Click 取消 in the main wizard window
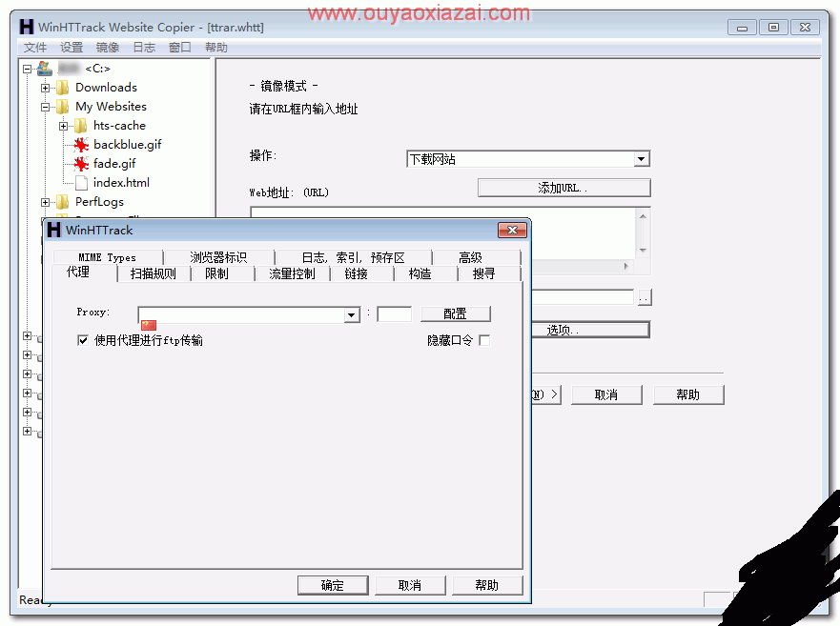The width and height of the screenshot is (840, 626). [606, 395]
